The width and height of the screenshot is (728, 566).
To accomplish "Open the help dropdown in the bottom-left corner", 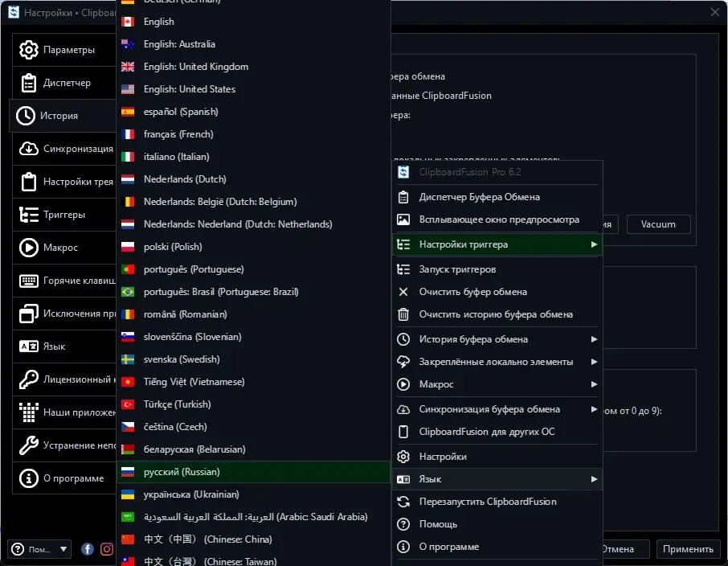I will pyautogui.click(x=40, y=550).
